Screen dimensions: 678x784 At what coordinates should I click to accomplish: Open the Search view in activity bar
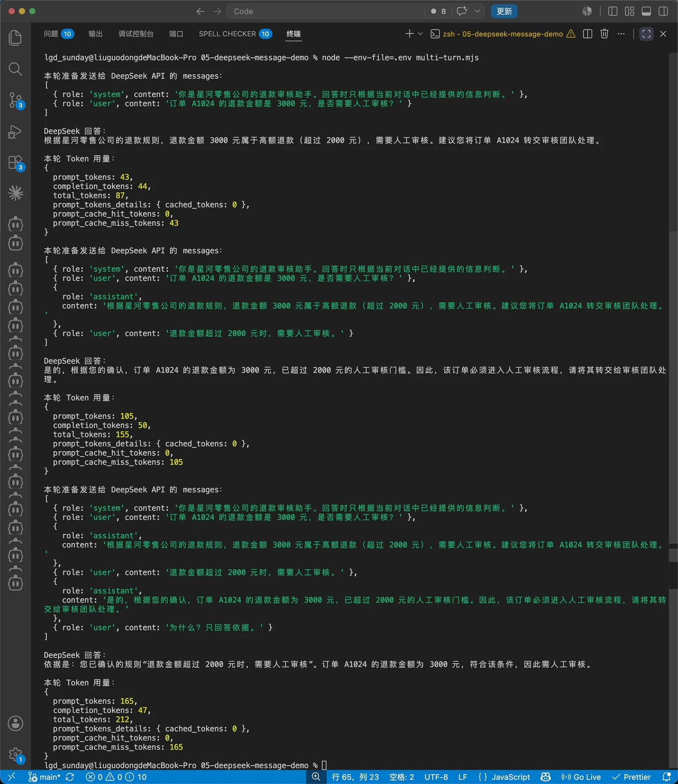(15, 69)
